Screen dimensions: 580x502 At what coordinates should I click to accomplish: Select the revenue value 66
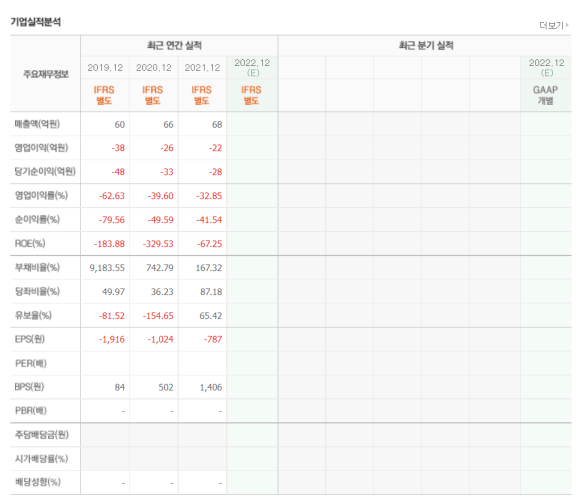pos(168,125)
